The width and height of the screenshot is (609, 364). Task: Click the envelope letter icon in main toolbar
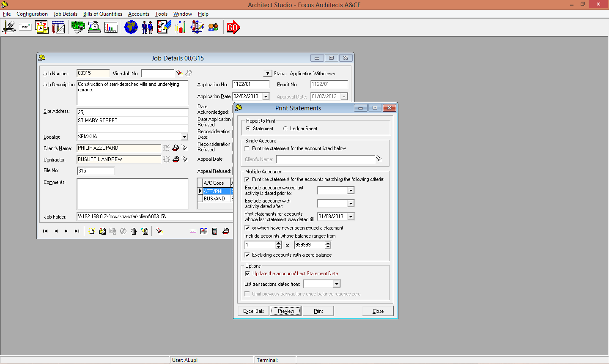(x=25, y=27)
